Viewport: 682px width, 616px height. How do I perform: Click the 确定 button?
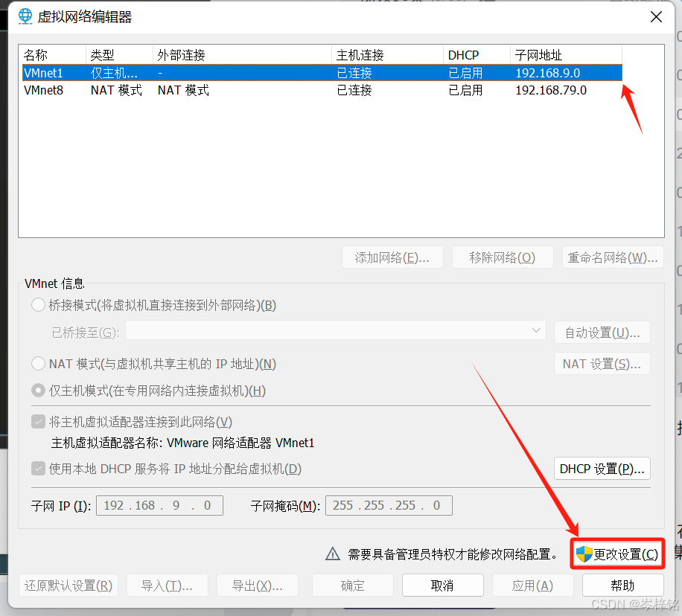click(x=353, y=585)
